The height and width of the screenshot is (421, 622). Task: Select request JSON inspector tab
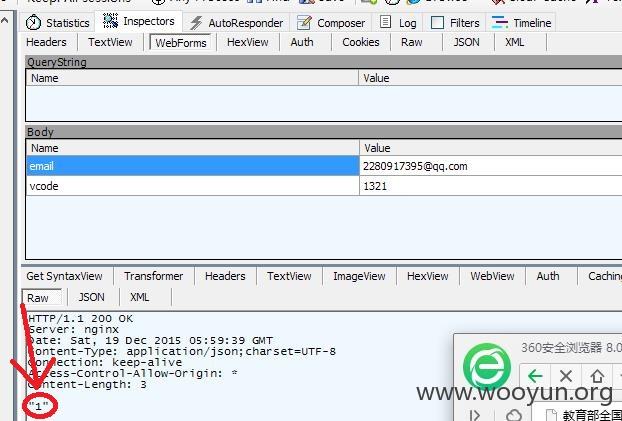pyautogui.click(x=466, y=42)
